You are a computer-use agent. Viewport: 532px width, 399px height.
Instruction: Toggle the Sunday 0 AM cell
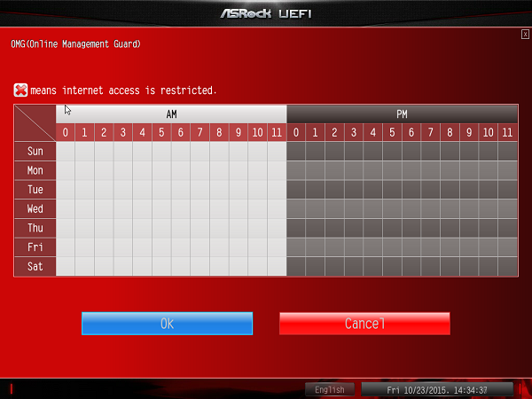point(65,152)
